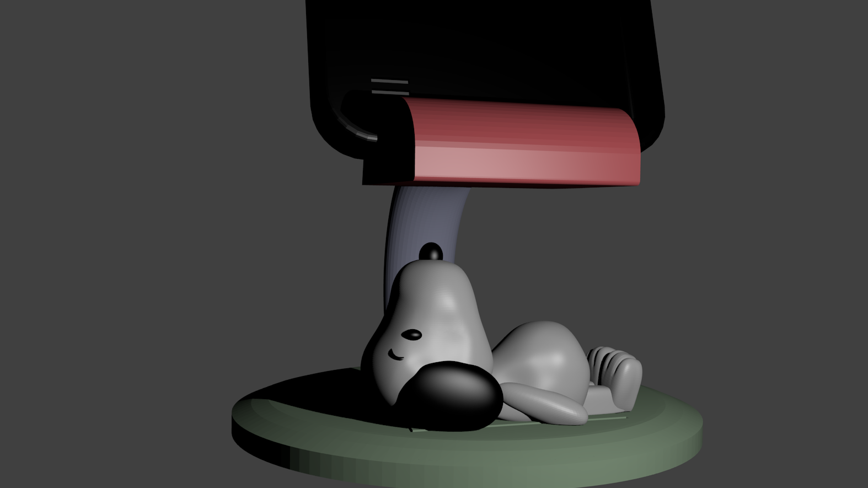Click Snoopy's eye on the head
The height and width of the screenshot is (488, 868).
coord(411,335)
